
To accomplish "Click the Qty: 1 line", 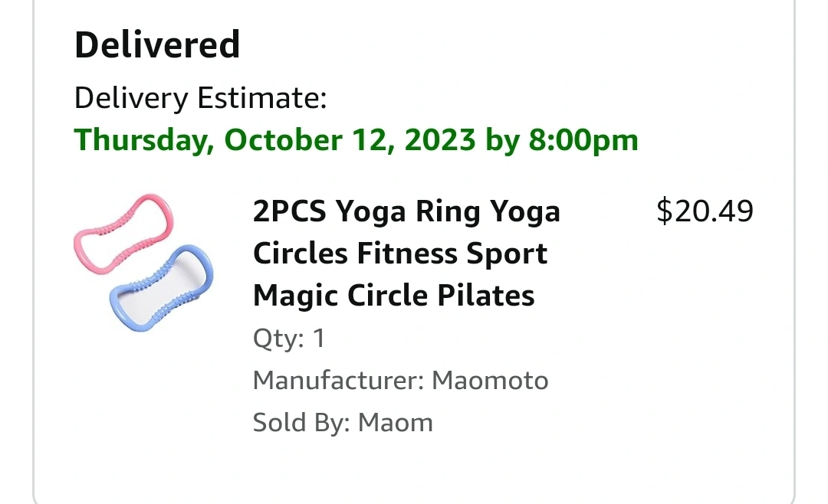I will (x=289, y=339).
